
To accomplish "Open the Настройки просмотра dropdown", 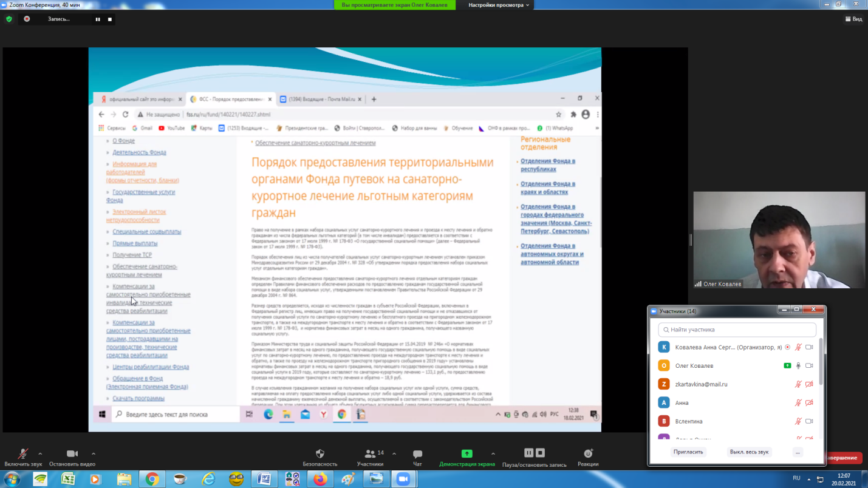I will (499, 5).
